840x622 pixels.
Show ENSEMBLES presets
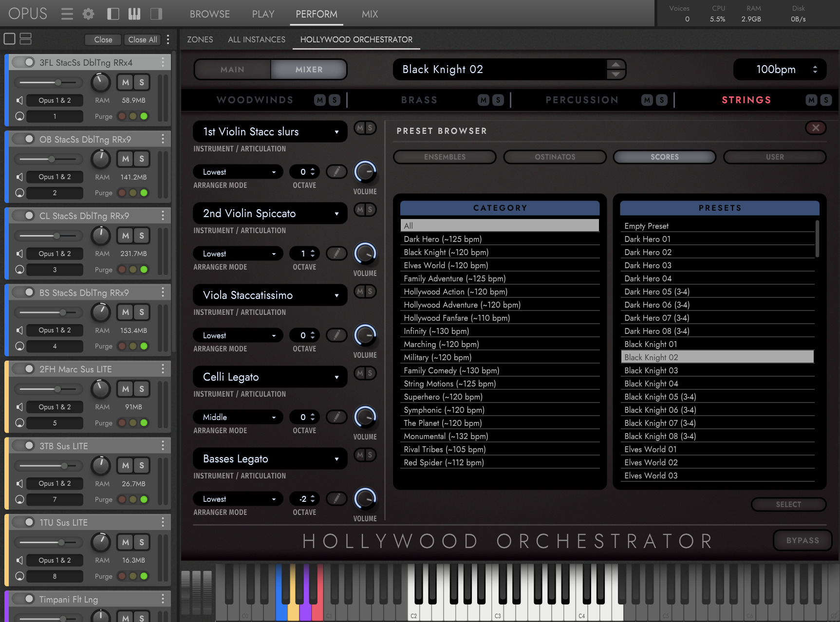(445, 157)
